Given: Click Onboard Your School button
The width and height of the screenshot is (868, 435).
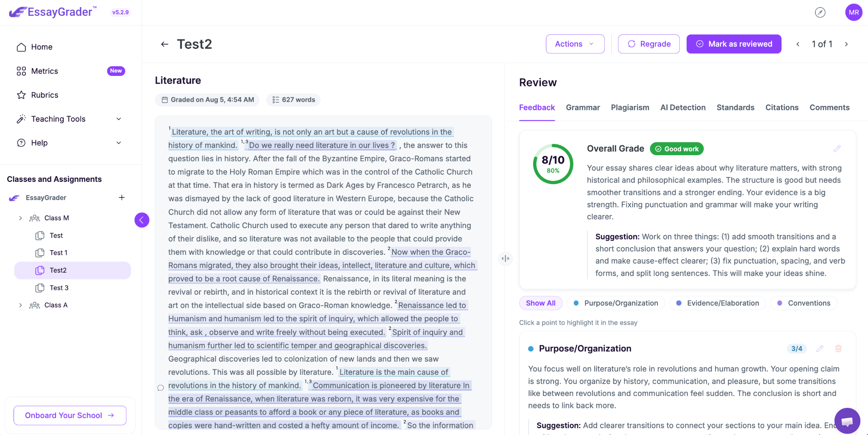Looking at the screenshot, I should pos(70,415).
